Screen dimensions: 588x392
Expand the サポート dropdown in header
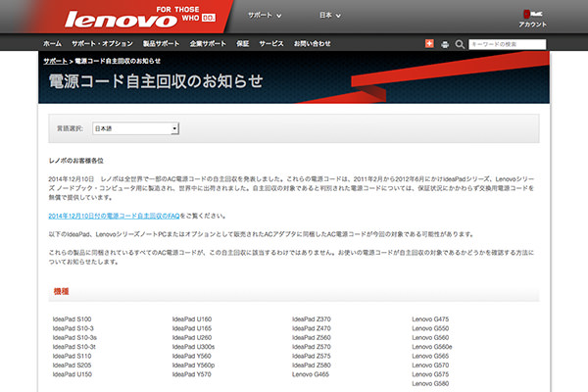click(266, 17)
